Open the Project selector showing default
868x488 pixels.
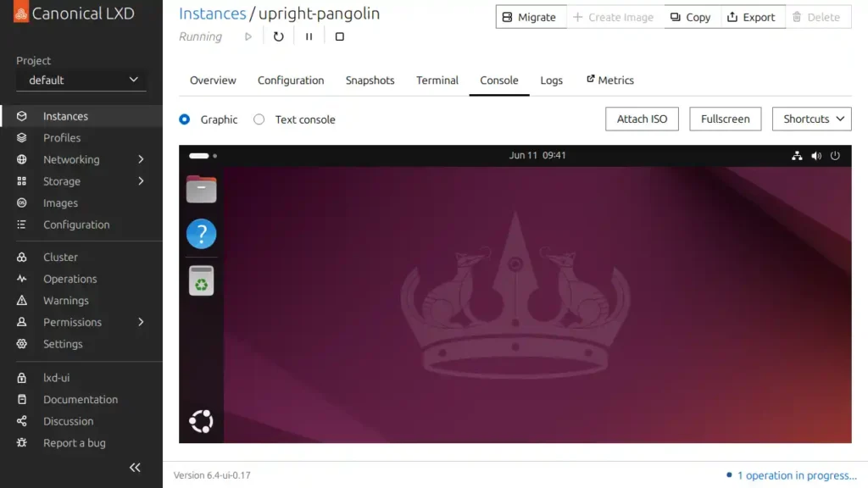[81, 80]
